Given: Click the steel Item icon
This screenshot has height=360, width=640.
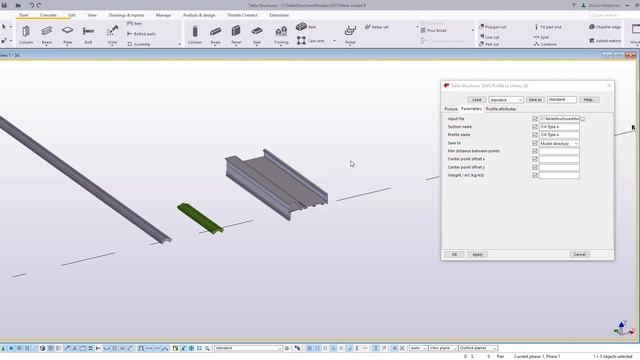Looking at the screenshot, I should click(x=130, y=24).
